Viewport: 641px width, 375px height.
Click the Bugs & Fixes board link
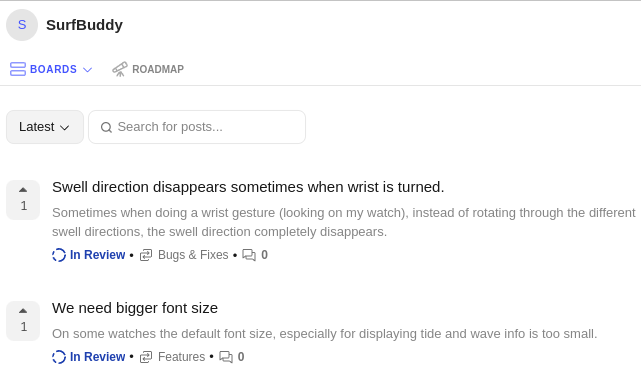click(193, 255)
